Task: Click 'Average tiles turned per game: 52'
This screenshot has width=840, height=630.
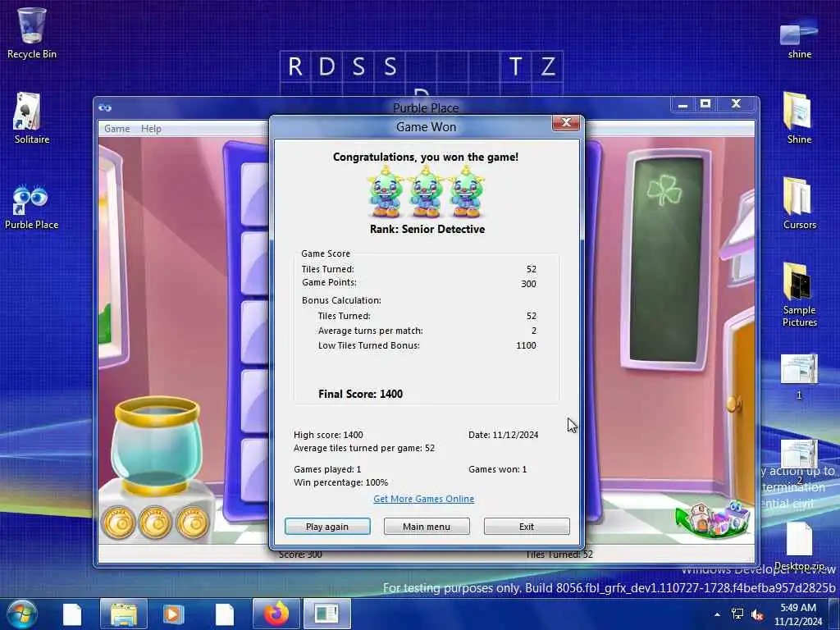Action: pos(364,449)
